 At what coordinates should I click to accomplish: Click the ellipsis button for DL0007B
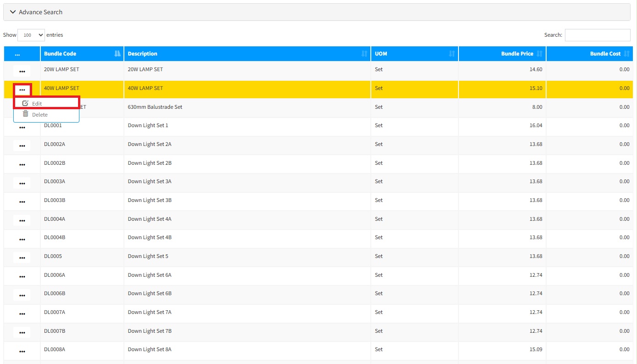coord(22,333)
